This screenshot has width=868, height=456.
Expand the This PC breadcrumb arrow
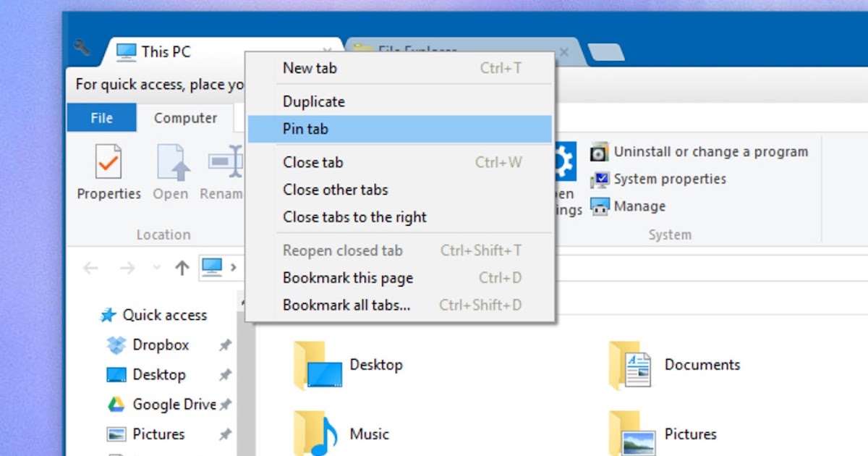tap(234, 267)
